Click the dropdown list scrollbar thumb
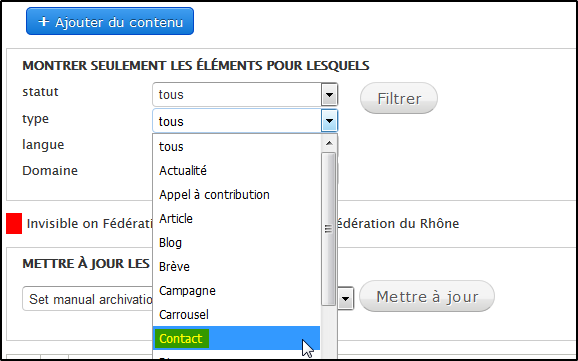This screenshot has height=361, width=578. 328,229
